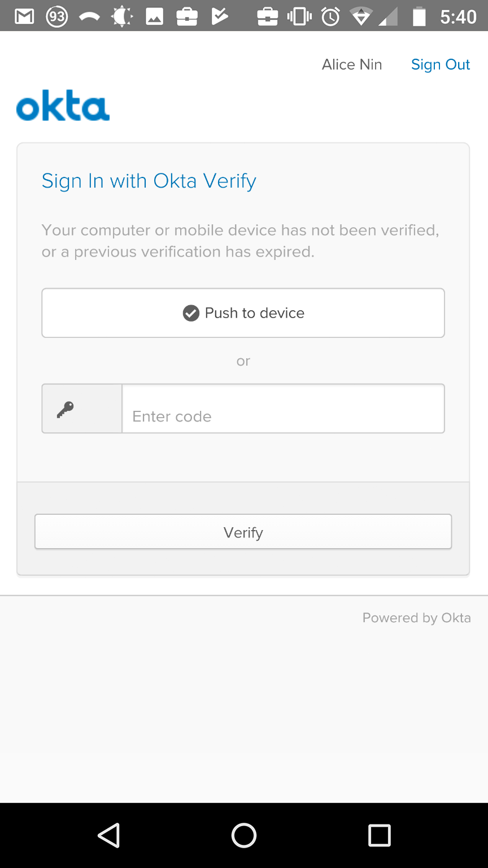Tap the Gmail notification icon

24,17
